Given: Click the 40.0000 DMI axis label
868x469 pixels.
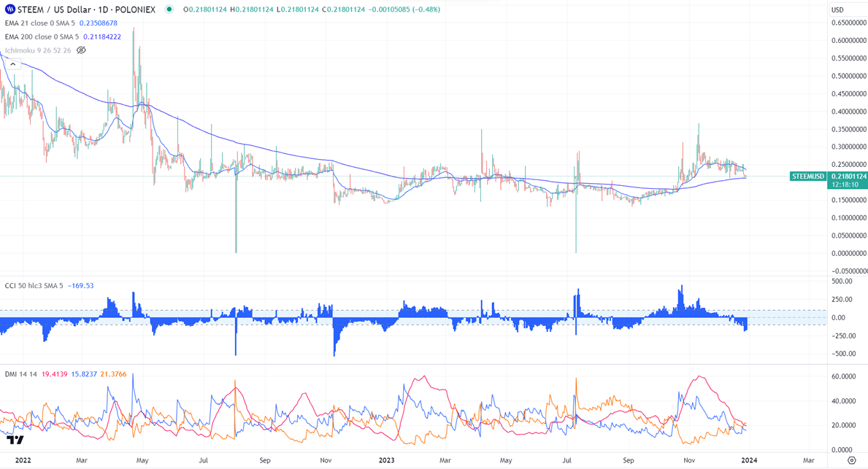Looking at the screenshot, I should 844,401.
